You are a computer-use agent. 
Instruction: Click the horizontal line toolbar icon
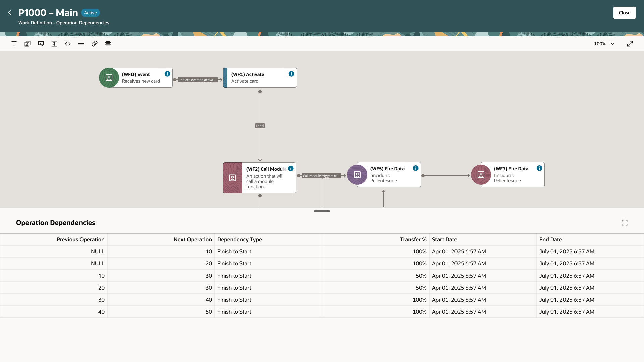click(81, 44)
